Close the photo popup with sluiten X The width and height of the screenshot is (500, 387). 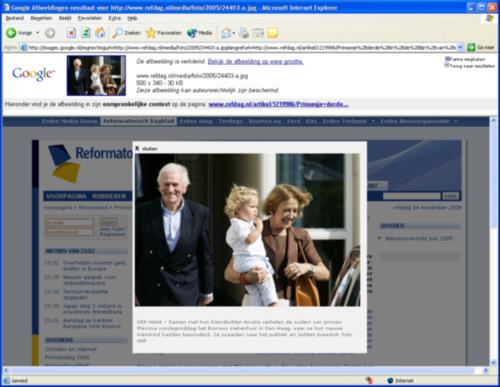point(146,148)
